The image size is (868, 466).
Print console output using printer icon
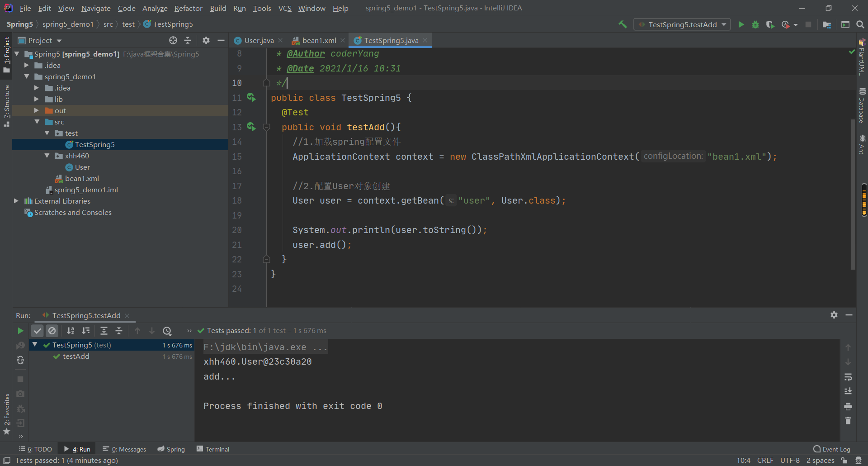848,406
